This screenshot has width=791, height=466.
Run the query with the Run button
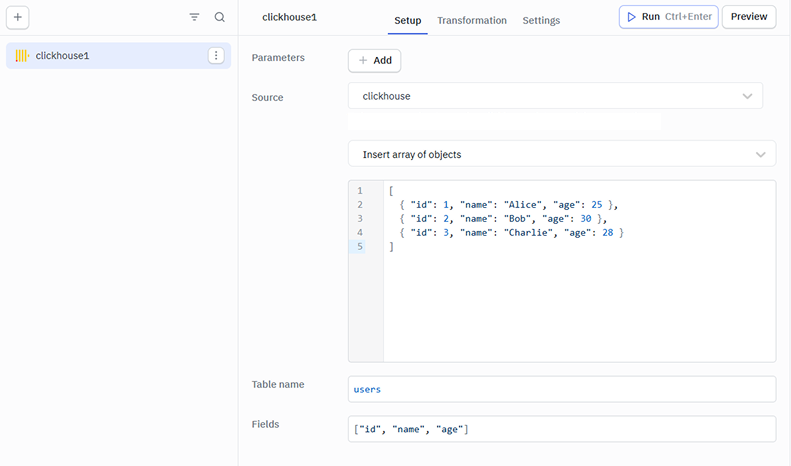click(668, 17)
